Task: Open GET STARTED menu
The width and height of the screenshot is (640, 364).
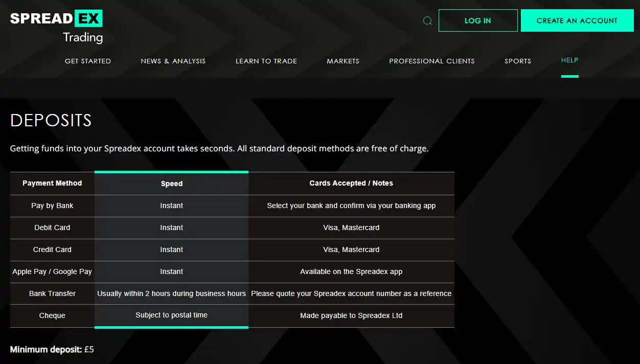Action: coord(88,61)
